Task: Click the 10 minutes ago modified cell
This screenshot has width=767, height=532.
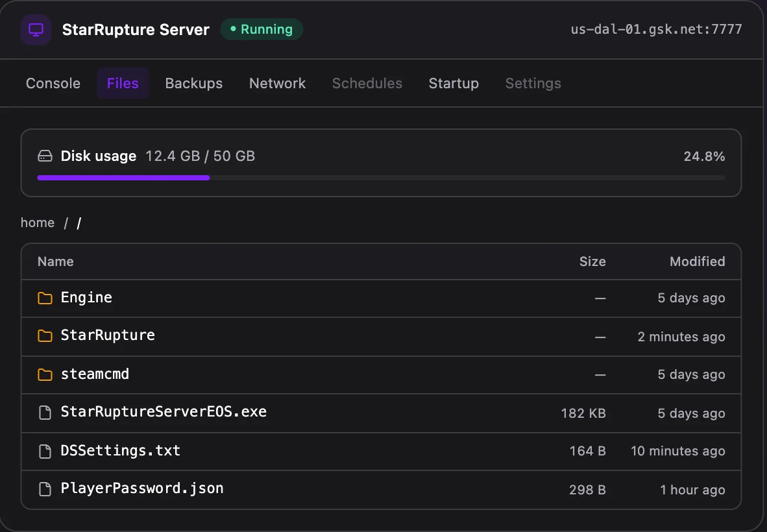Action: [x=677, y=451]
